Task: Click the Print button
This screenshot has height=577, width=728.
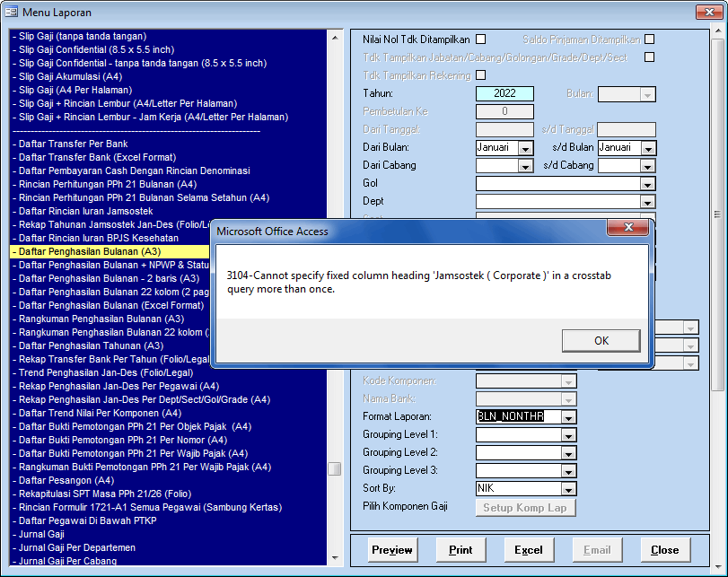Action: click(x=460, y=549)
